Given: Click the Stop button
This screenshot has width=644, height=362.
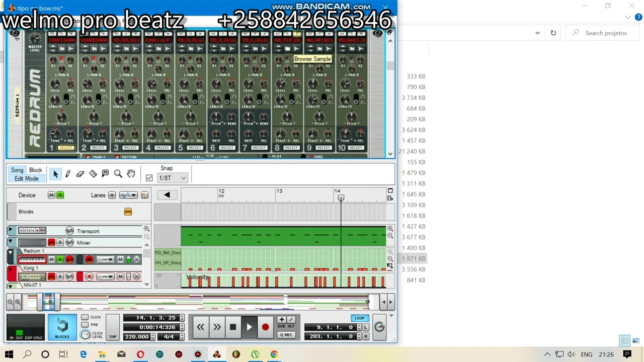Looking at the screenshot, I should point(232,327).
